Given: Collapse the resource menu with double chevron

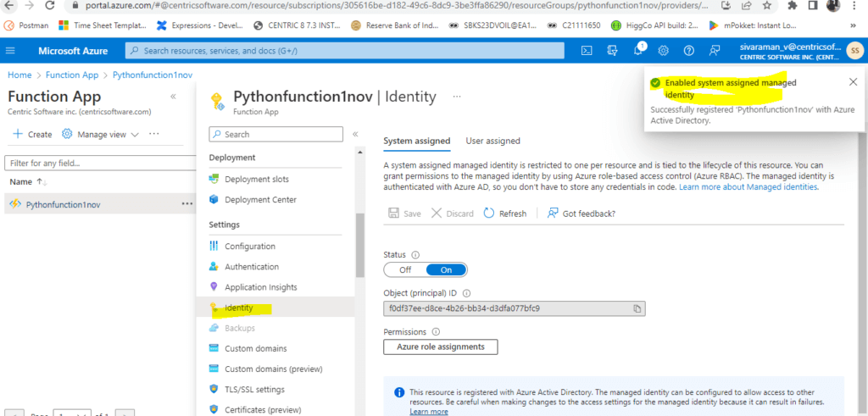Looking at the screenshot, I should (355, 134).
